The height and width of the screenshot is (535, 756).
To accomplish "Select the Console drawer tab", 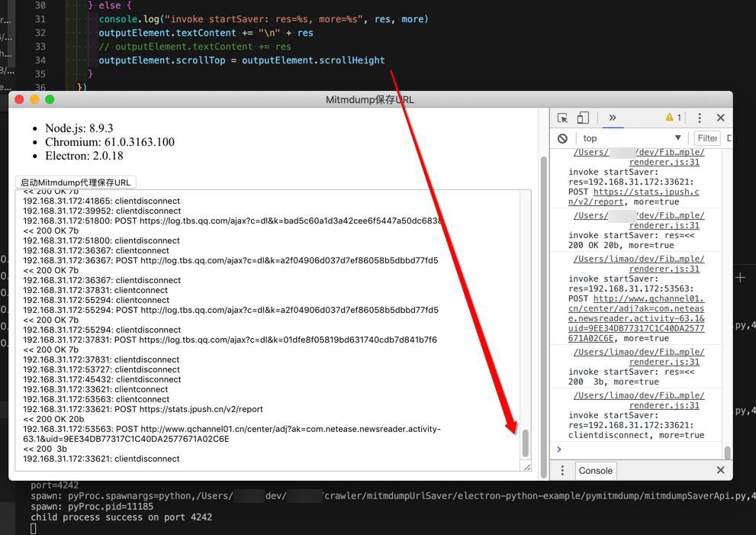I will pyautogui.click(x=596, y=471).
